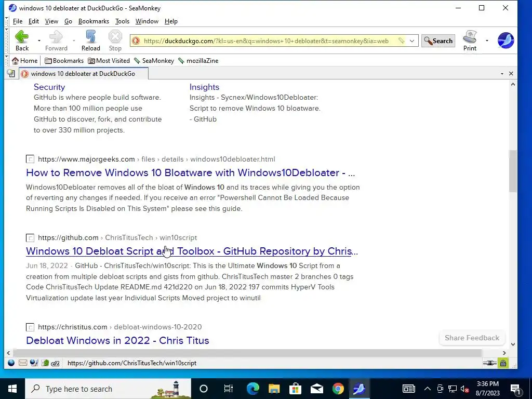
Task: Click the Windows taskbar search box
Action: pyautogui.click(x=108, y=389)
